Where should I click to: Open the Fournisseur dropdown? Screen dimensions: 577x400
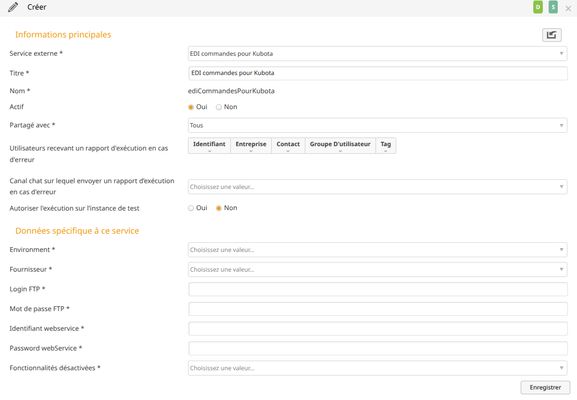(378, 270)
